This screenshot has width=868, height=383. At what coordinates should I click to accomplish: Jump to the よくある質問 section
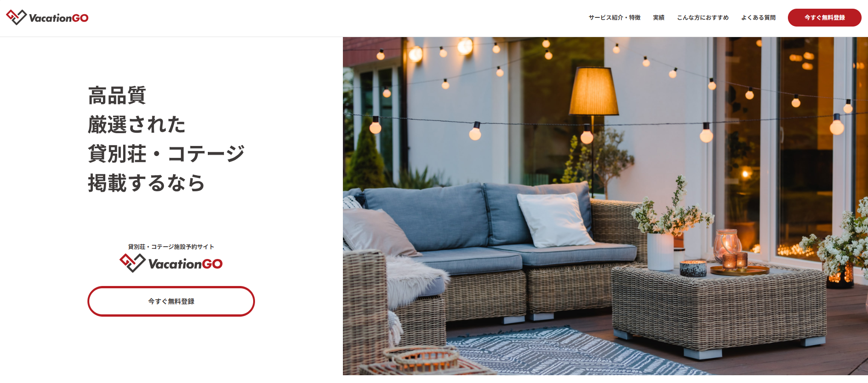(758, 17)
